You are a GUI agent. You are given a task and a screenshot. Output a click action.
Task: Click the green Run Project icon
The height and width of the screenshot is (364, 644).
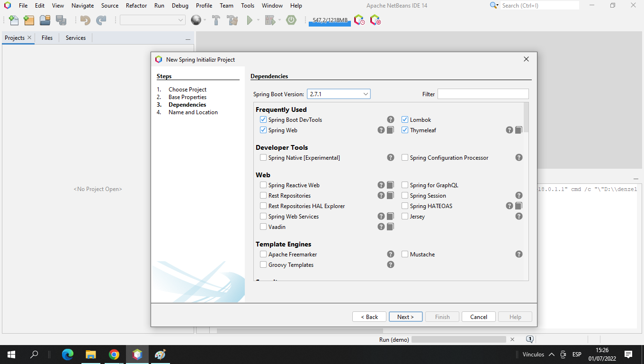[x=250, y=20]
